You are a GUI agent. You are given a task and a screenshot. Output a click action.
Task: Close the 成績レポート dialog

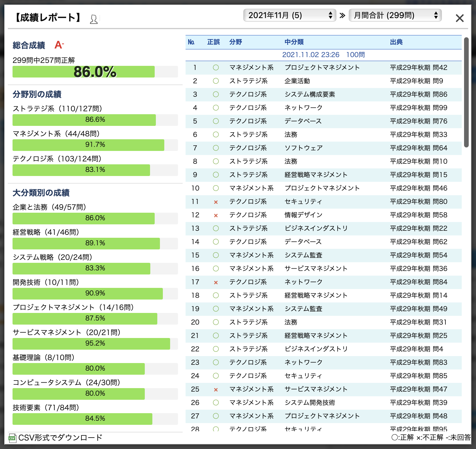[460, 18]
